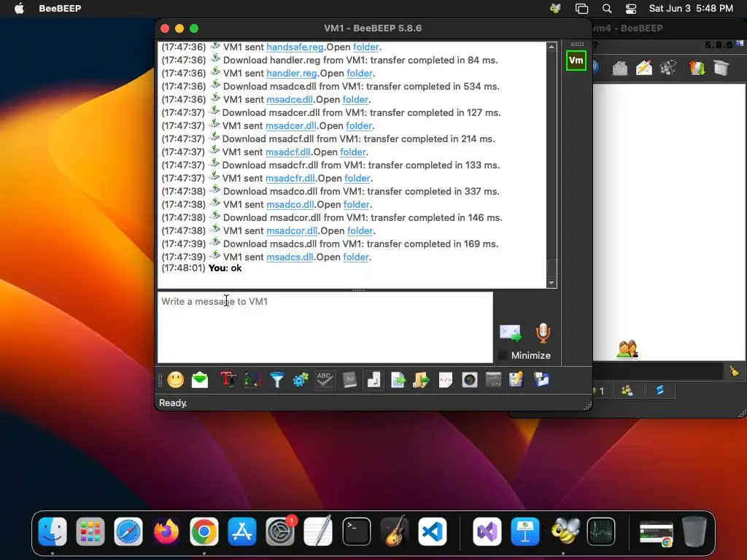The height and width of the screenshot is (560, 747).
Task: Click the send message envelope button
Action: click(x=511, y=333)
